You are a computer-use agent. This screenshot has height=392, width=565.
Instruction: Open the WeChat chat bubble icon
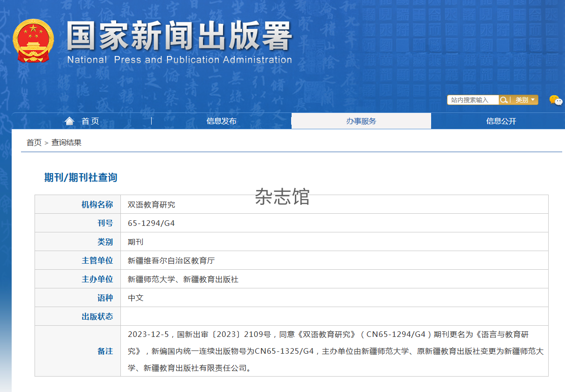pyautogui.click(x=555, y=100)
